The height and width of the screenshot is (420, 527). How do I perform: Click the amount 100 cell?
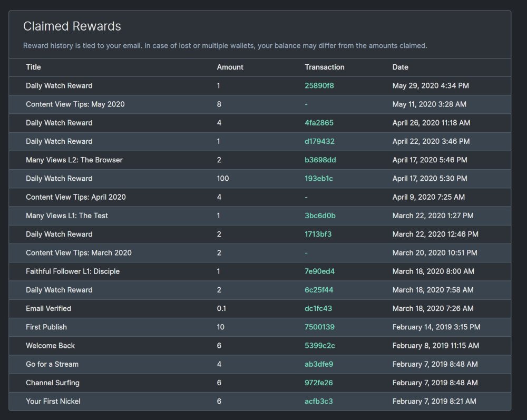click(x=223, y=179)
